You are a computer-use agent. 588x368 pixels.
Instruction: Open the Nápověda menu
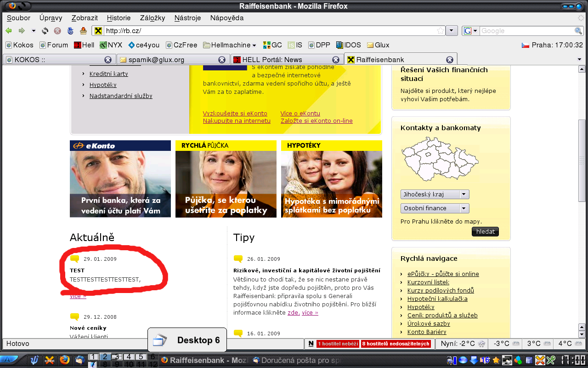coord(227,18)
